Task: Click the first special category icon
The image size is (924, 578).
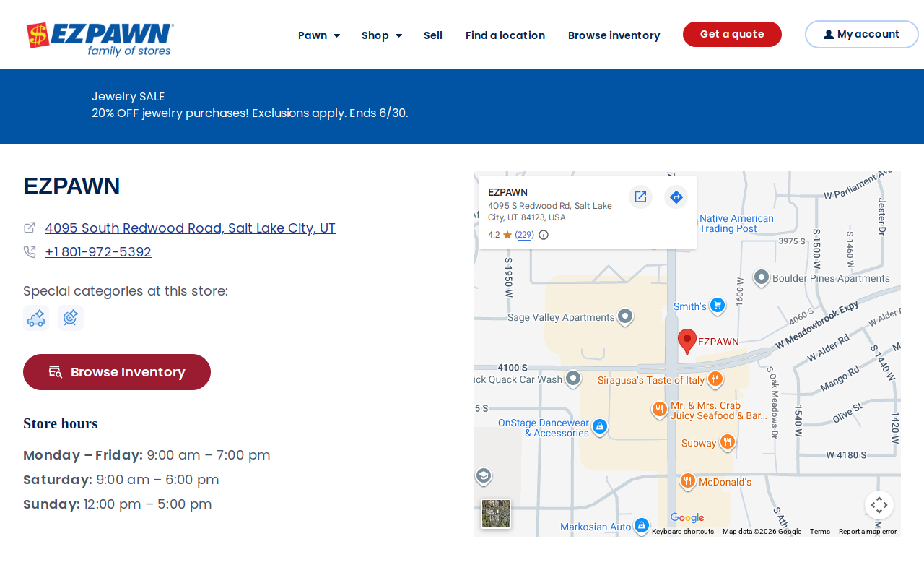Action: (x=36, y=318)
